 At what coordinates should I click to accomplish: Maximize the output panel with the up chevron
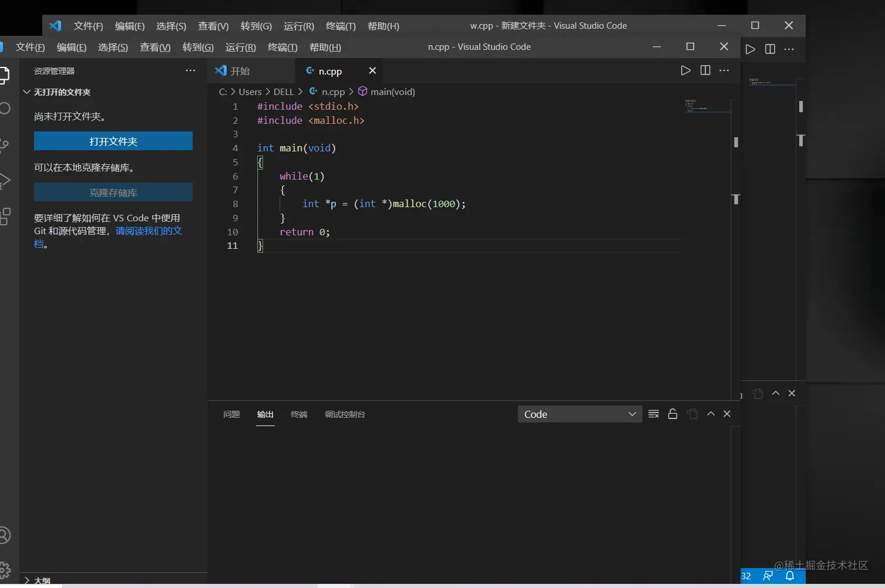(x=711, y=414)
